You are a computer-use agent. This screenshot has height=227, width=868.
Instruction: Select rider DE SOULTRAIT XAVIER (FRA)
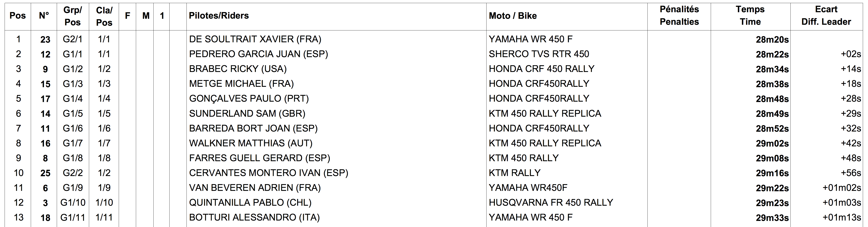point(255,39)
